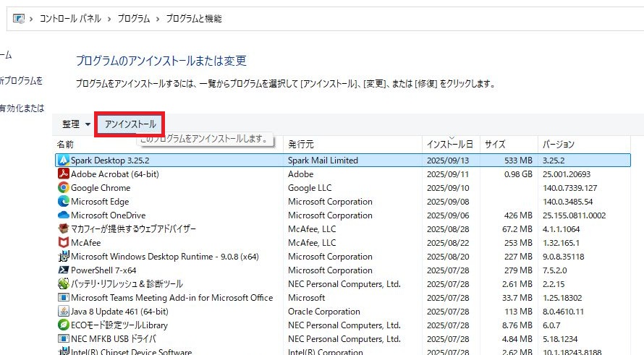Sort by 発行元 column header
Image resolution: width=644 pixels, height=355 pixels.
click(x=301, y=145)
